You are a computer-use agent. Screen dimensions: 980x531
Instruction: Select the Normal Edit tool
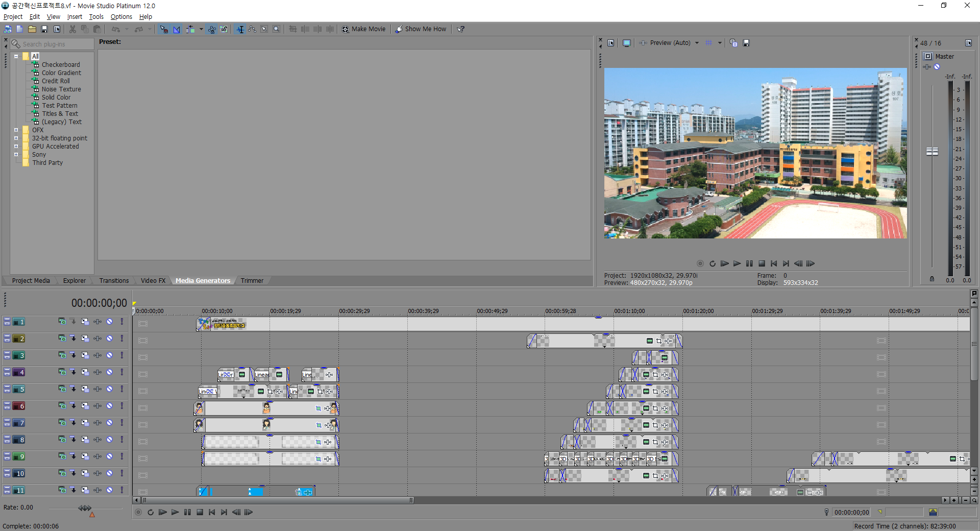240,29
